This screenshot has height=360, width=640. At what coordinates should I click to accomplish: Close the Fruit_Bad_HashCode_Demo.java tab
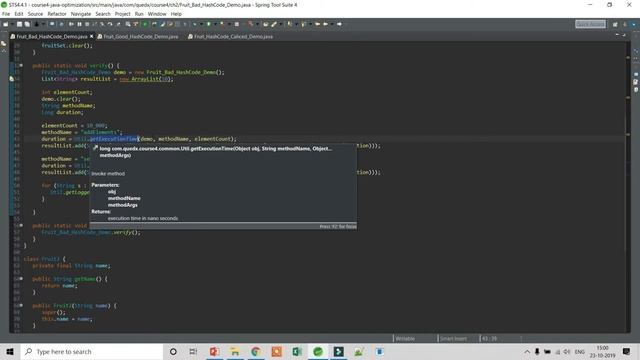[x=91, y=36]
